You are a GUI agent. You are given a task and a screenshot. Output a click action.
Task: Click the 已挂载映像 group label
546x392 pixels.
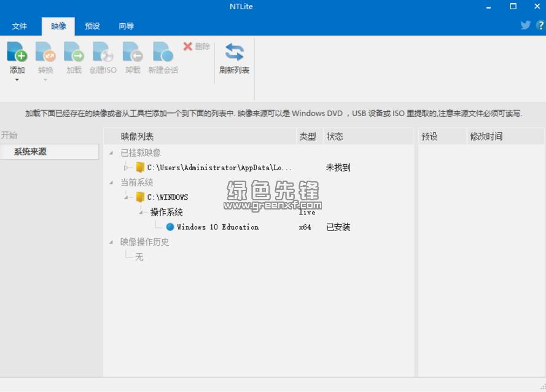point(141,152)
